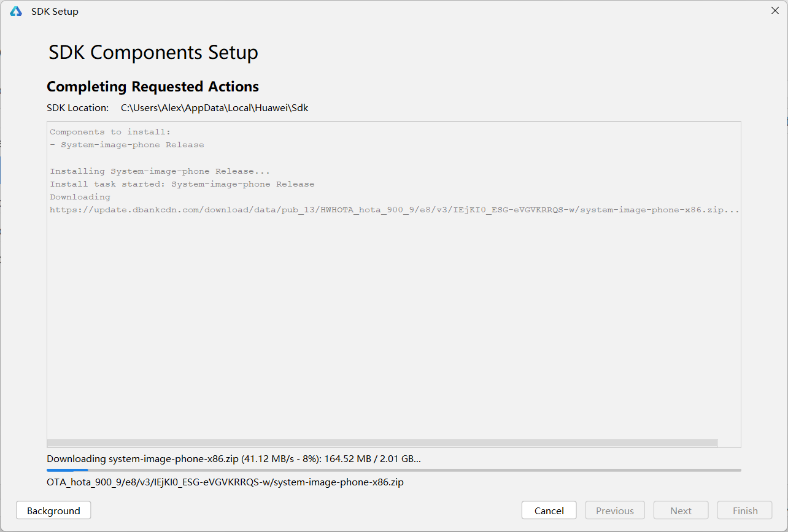The image size is (788, 532).
Task: Click the 'SDK Components Setup' heading
Action: (153, 52)
